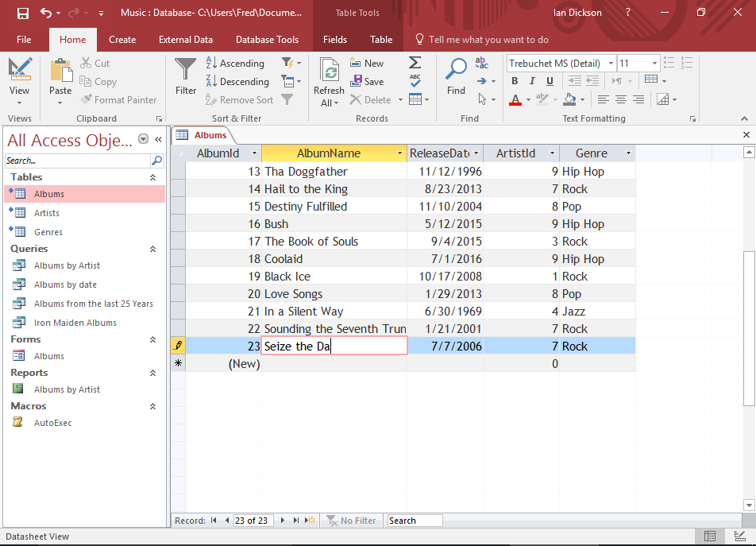Jump to the first record
Viewport: 756px width, 546px height.
pos(214,521)
